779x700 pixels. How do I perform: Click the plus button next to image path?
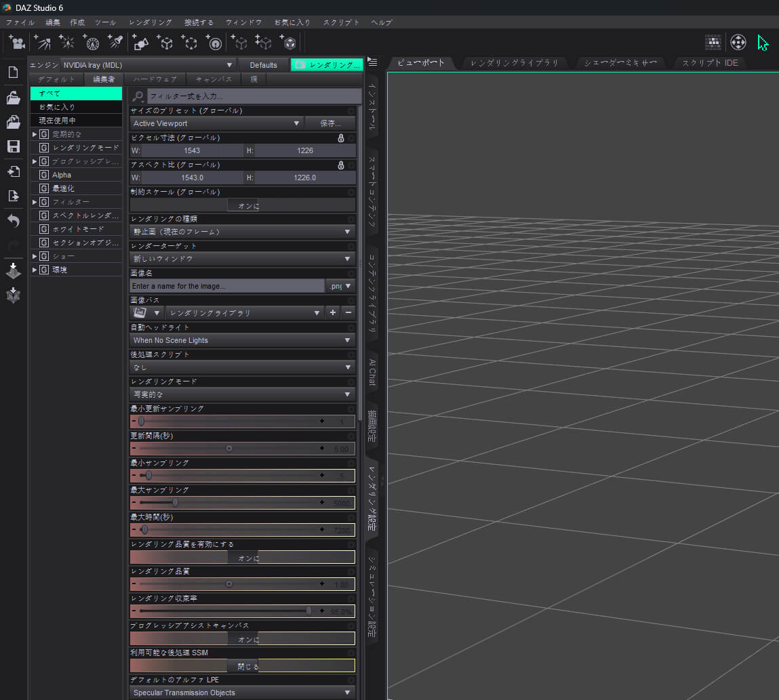pyautogui.click(x=333, y=313)
